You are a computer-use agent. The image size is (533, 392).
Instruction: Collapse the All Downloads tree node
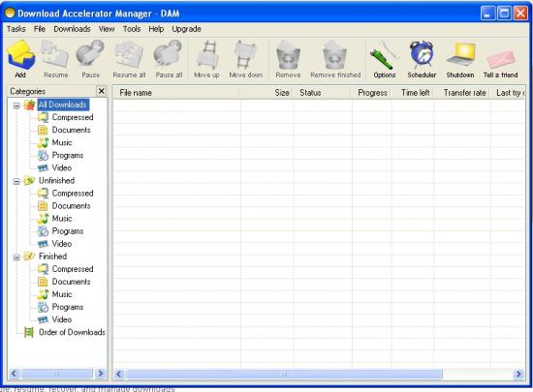16,106
